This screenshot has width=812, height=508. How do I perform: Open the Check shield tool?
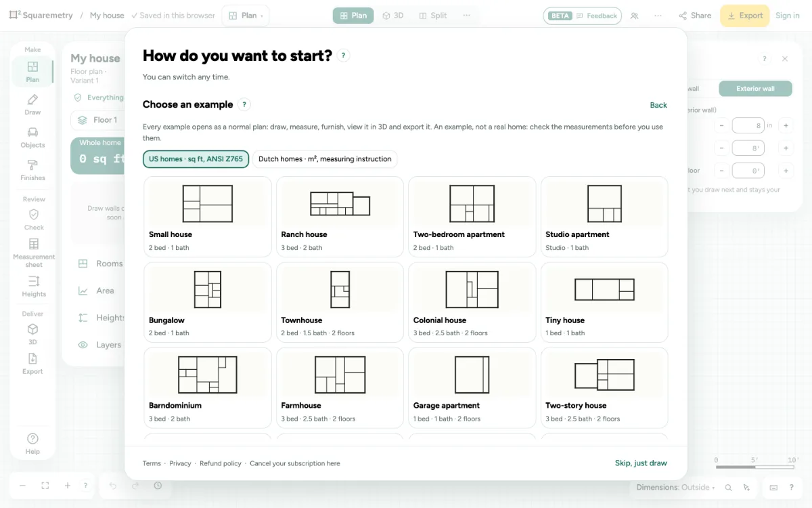pos(33,219)
